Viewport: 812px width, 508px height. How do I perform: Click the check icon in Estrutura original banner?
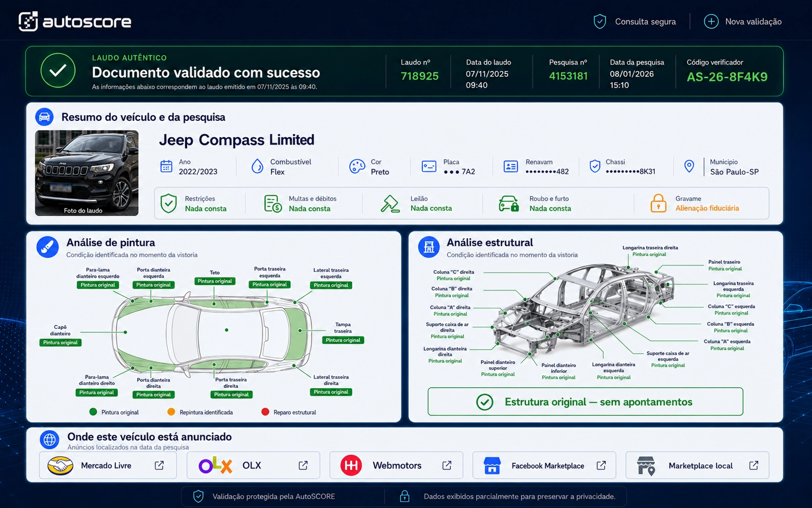pos(484,402)
